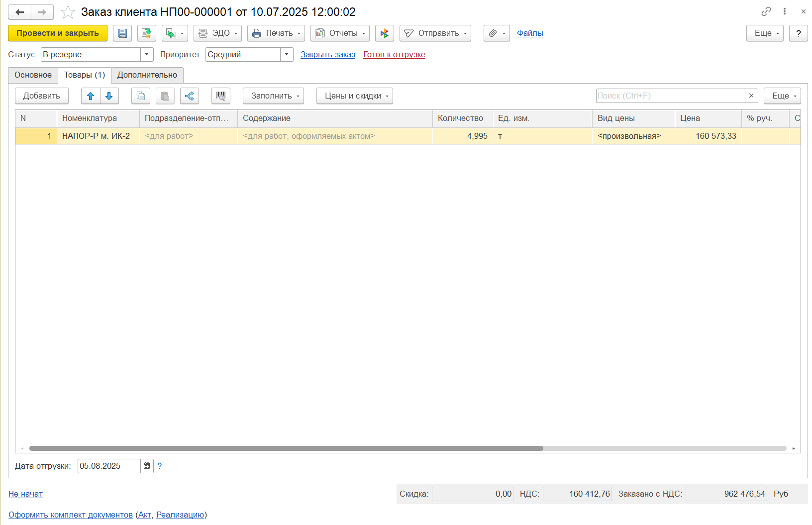The width and height of the screenshot is (812, 525).
Task: Click the Готов к отгрузке link
Action: (x=394, y=55)
